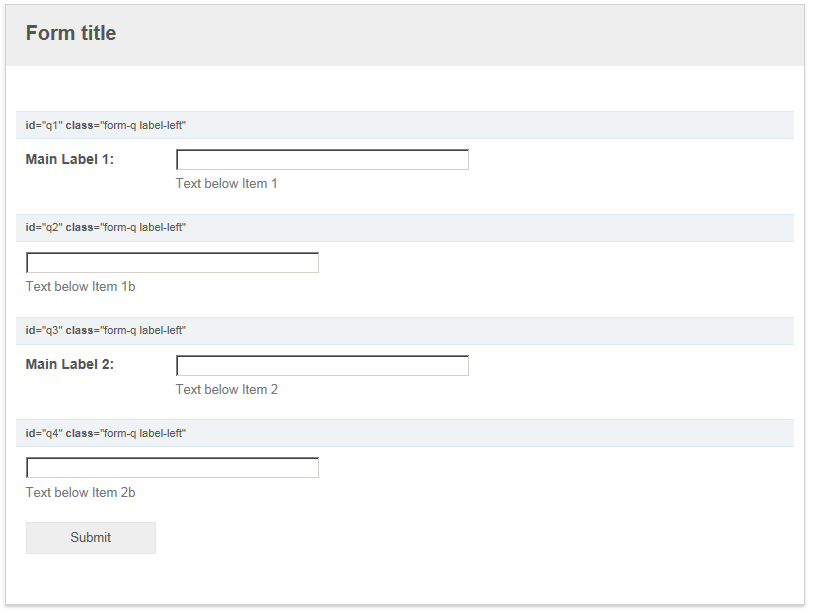Click the input above "Text below Item 1b"
Image resolution: width=813 pixels, height=613 pixels.
tap(172, 263)
